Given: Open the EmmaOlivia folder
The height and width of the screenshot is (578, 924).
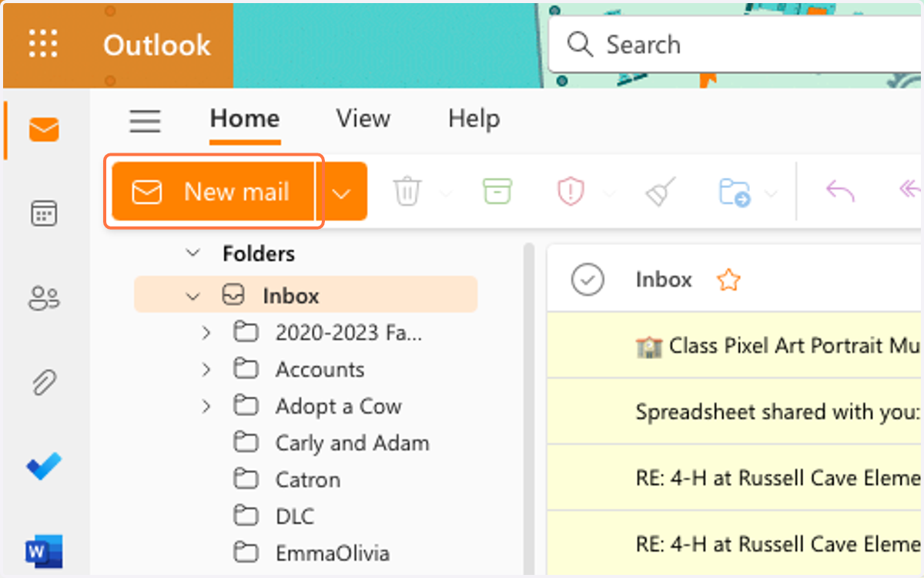Looking at the screenshot, I should [333, 553].
